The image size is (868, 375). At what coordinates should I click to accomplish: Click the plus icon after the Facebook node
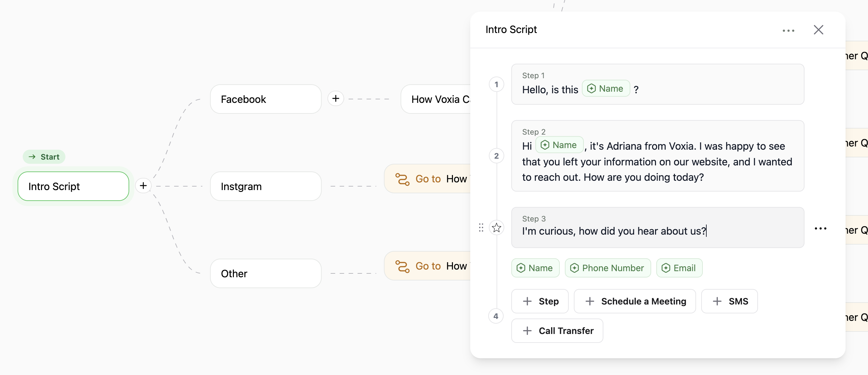point(335,99)
